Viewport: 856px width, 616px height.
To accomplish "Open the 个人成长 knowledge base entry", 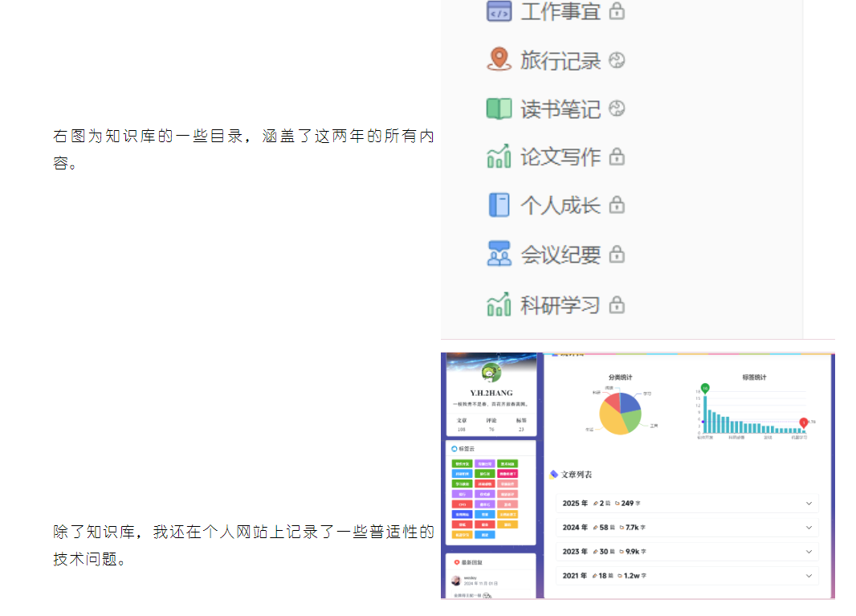I will [560, 206].
